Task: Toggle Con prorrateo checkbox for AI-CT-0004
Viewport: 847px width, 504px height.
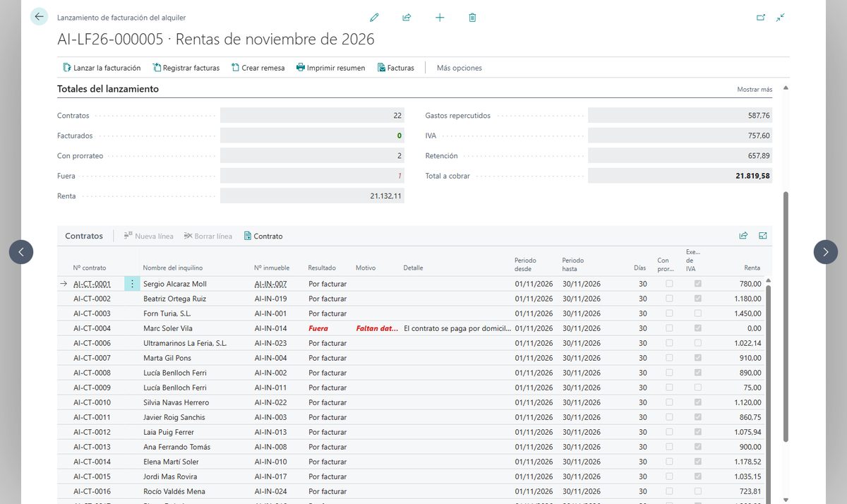Action: tap(669, 328)
